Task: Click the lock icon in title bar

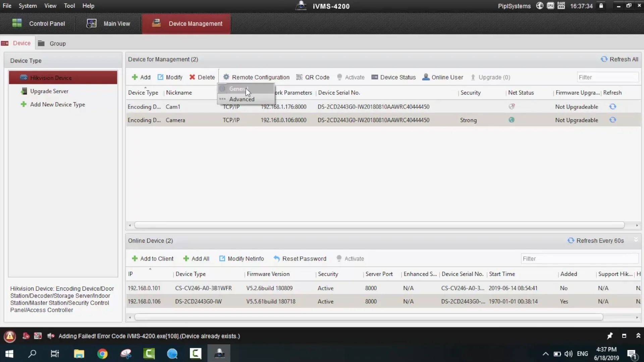Action: (601, 6)
